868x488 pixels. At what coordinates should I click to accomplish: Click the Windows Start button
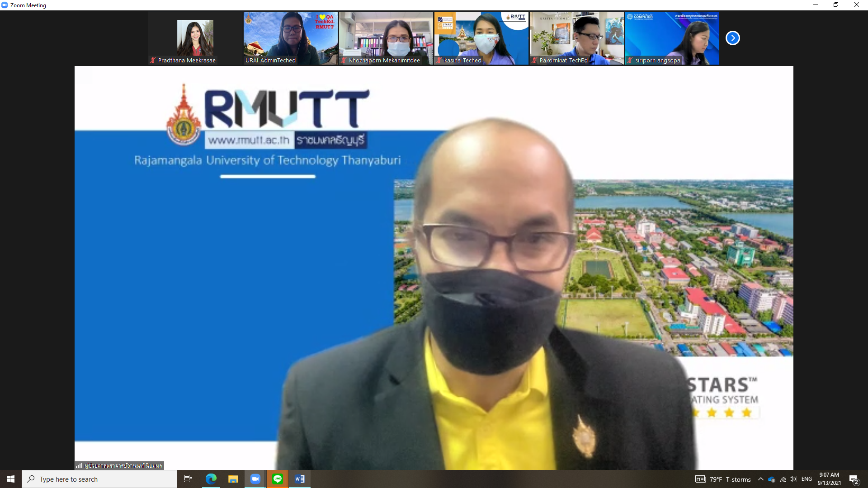point(11,479)
